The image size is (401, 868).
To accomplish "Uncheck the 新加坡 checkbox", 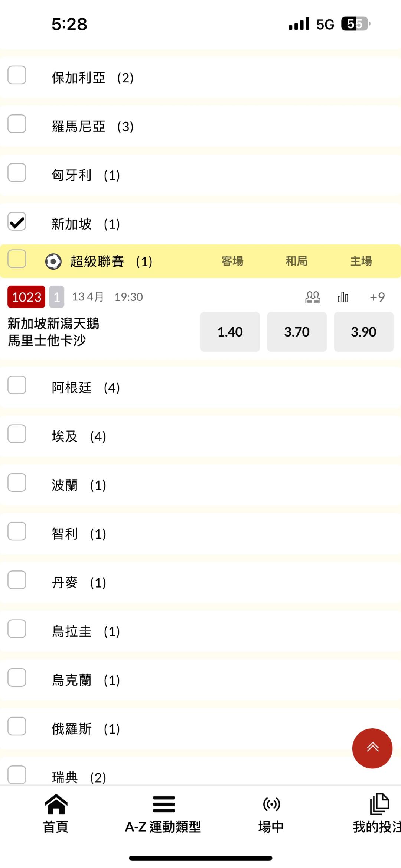I will click(17, 222).
